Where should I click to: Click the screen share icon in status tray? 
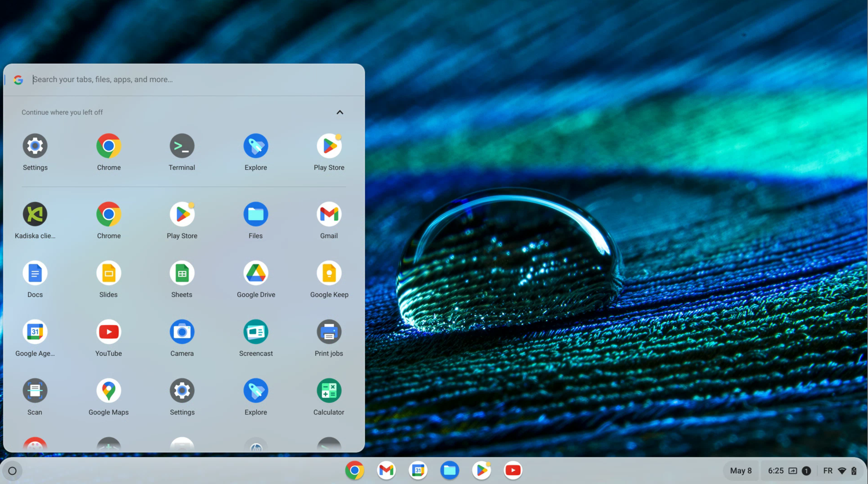click(793, 471)
